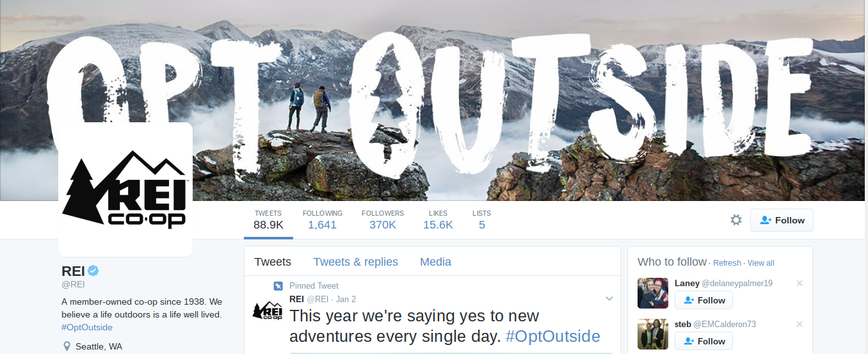The height and width of the screenshot is (354, 868).
Task: Follow Laney @delaneypalmer19
Action: pyautogui.click(x=703, y=300)
